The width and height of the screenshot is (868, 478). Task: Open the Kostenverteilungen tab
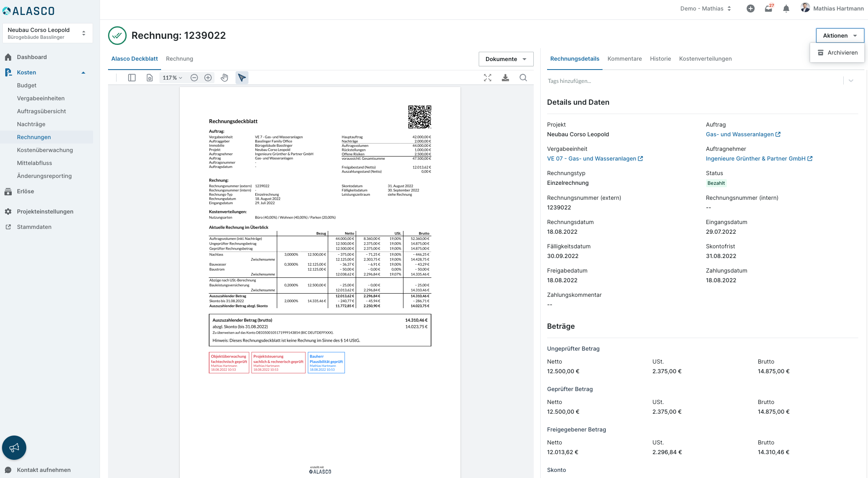pyautogui.click(x=705, y=59)
